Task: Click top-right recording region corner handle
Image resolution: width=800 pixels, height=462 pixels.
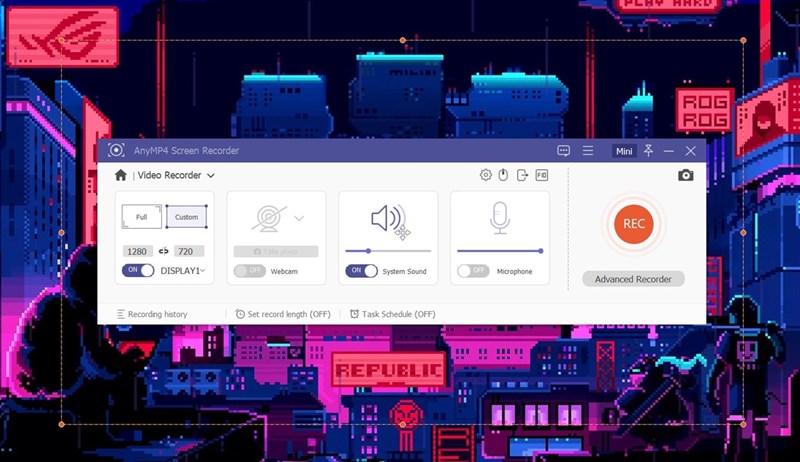Action: (x=743, y=40)
